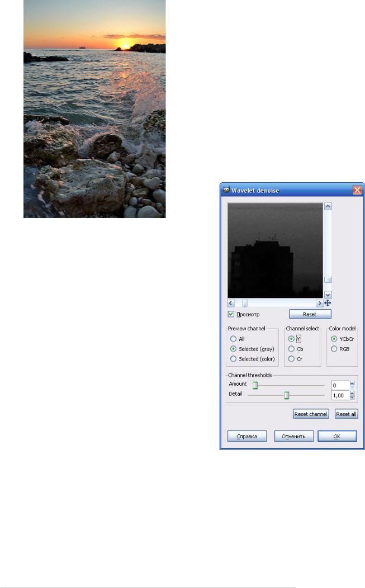Click the Preview channel group label
This screenshot has height=588, width=365.
247,329
